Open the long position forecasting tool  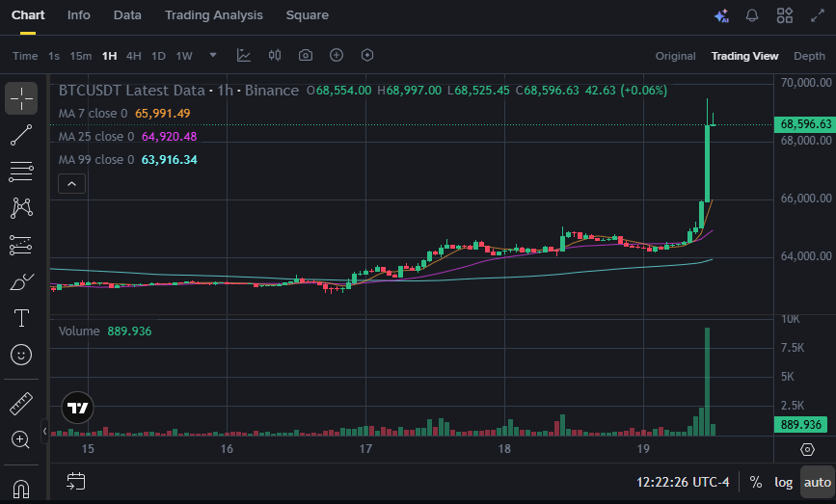click(21, 245)
